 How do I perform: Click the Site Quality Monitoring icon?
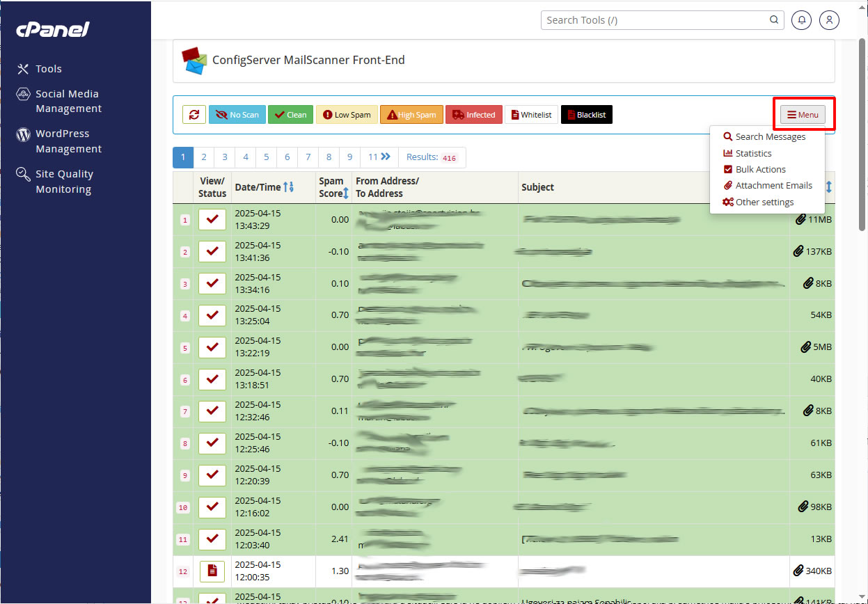coord(23,174)
